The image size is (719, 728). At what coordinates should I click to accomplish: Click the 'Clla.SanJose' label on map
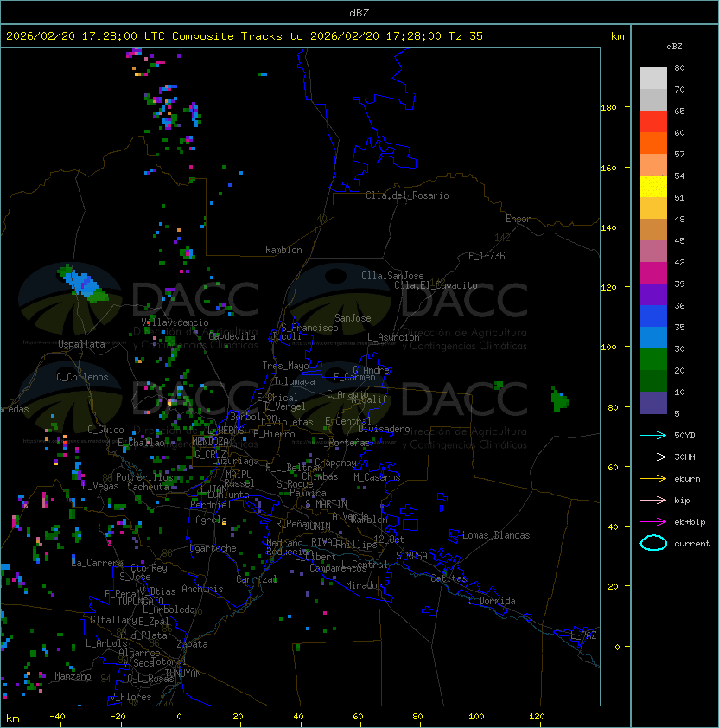[x=392, y=276]
